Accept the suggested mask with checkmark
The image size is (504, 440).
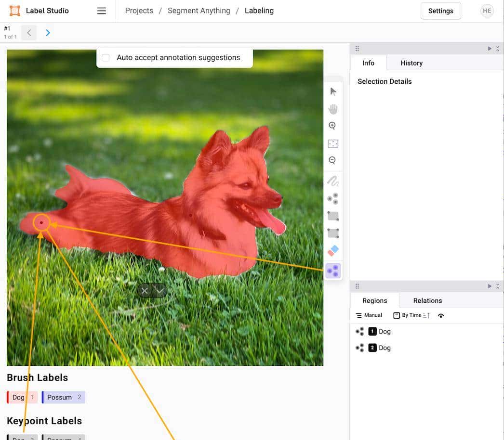pos(160,291)
